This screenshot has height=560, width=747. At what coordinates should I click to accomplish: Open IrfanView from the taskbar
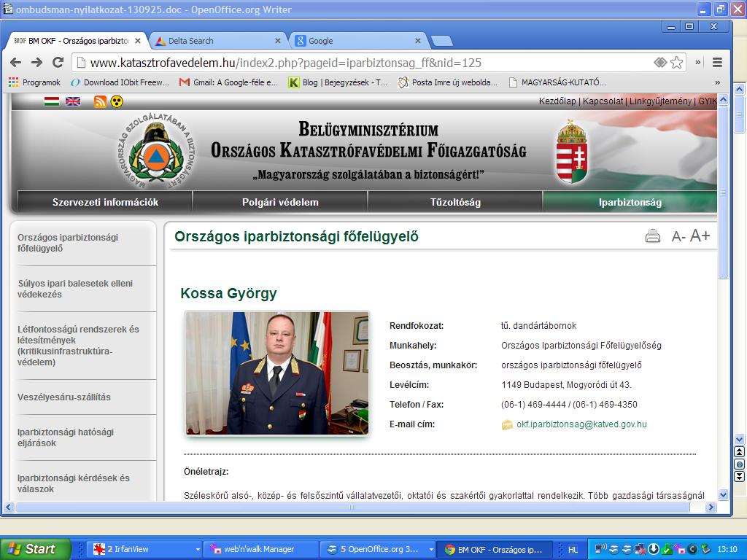click(x=144, y=549)
